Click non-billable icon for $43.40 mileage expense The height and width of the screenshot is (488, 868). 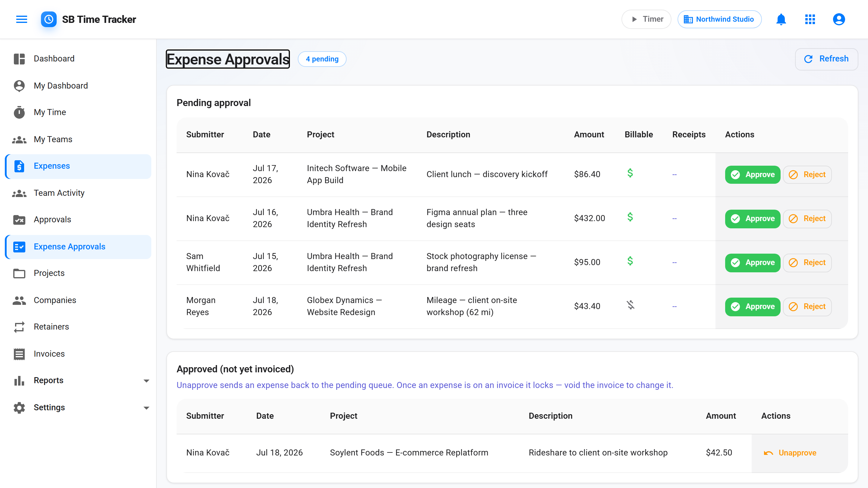tap(631, 305)
